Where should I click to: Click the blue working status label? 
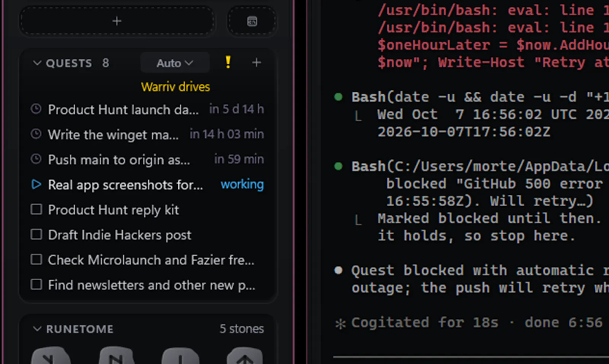[x=242, y=184]
